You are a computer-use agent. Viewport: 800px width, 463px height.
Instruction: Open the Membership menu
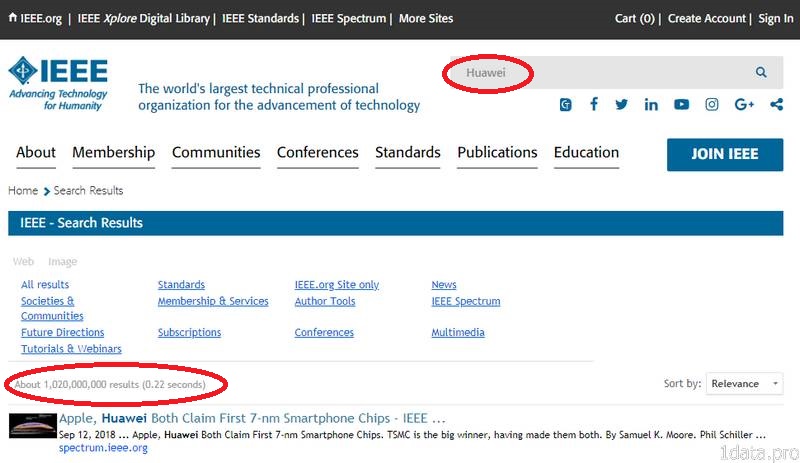coord(113,152)
